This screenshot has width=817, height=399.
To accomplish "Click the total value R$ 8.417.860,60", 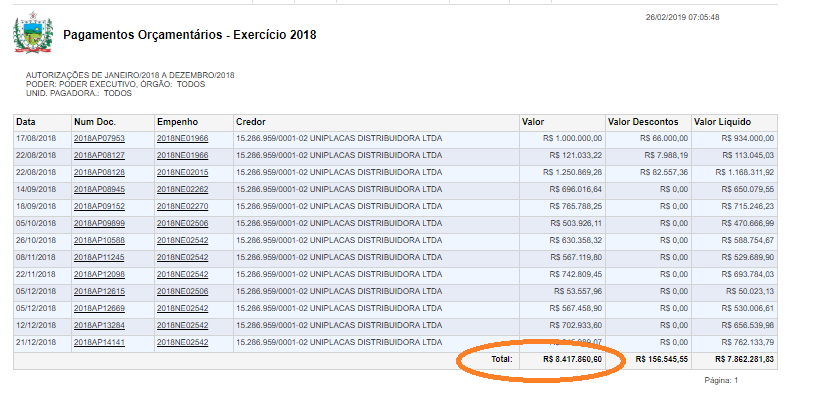I will [572, 359].
